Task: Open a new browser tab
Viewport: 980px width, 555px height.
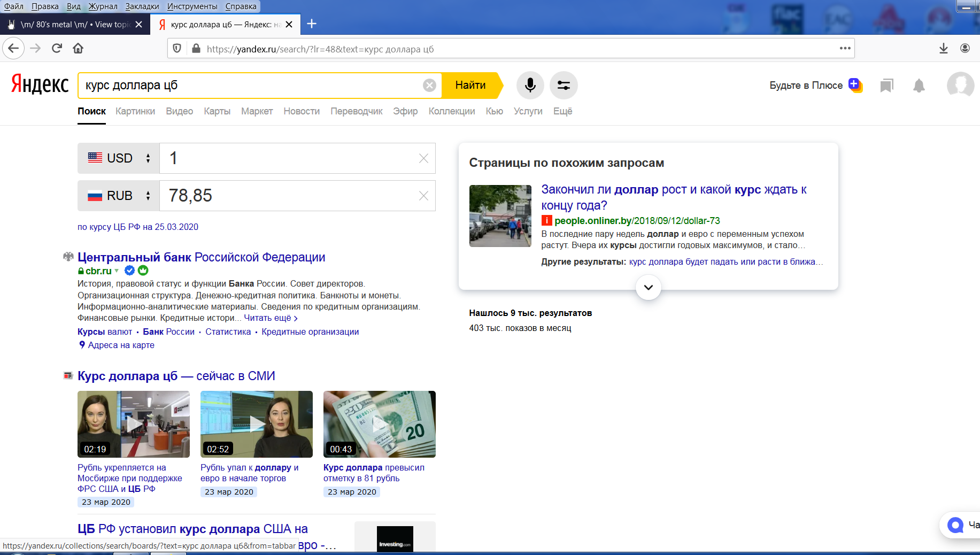Action: click(x=312, y=24)
